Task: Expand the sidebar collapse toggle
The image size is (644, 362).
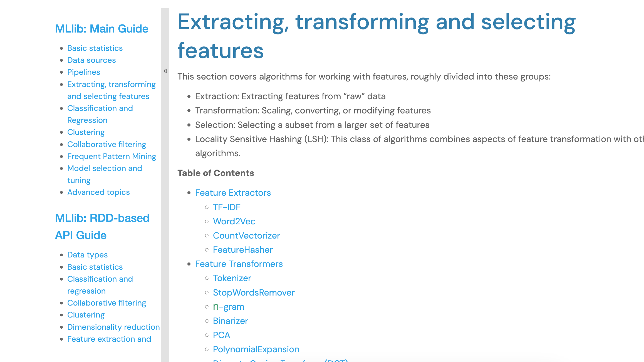Action: (165, 71)
